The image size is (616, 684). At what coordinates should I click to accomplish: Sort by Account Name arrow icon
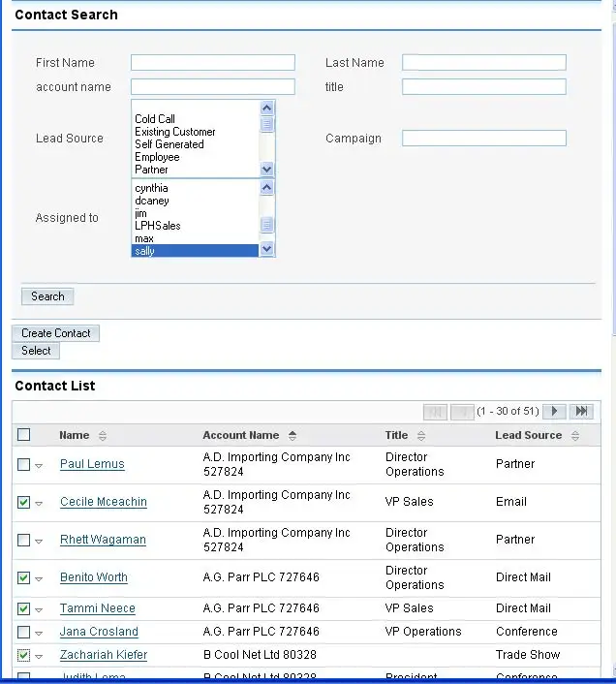tap(293, 435)
